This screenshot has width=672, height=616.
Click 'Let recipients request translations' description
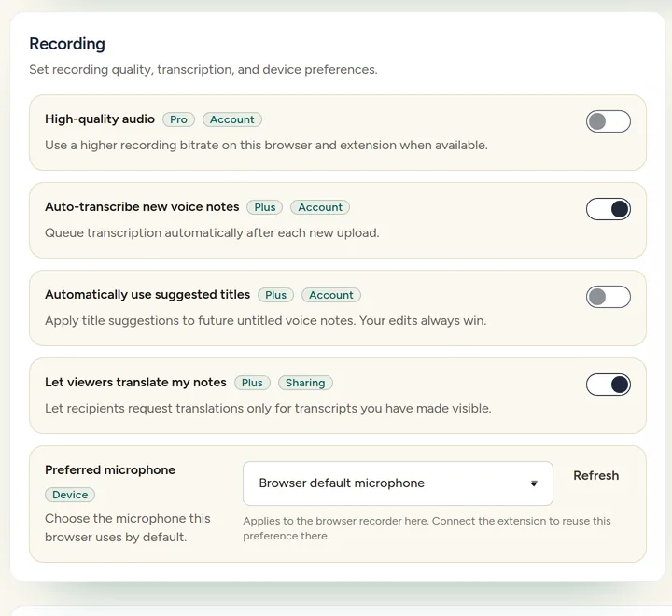(268, 408)
